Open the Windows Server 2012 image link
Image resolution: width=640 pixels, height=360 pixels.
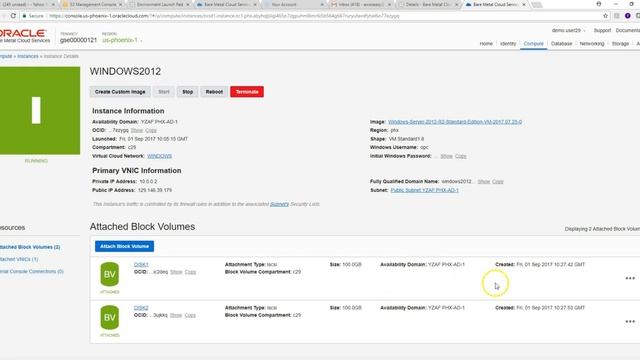pyautogui.click(x=455, y=122)
